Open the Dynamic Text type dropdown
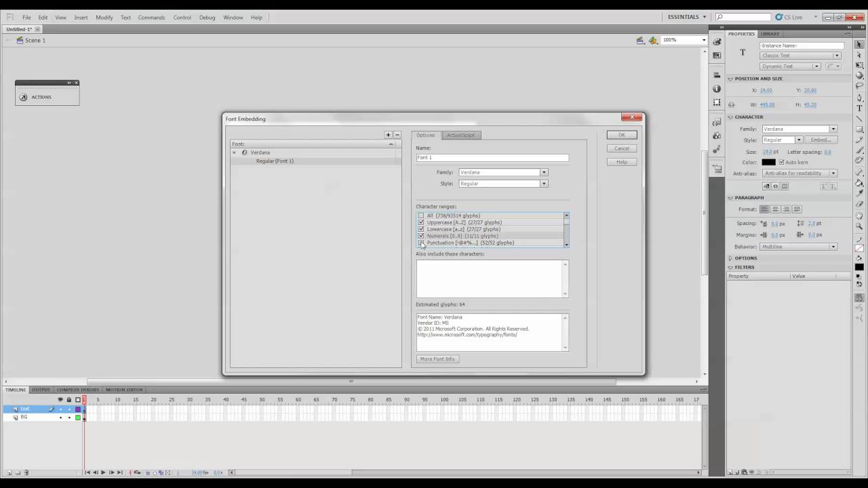 pyautogui.click(x=790, y=66)
